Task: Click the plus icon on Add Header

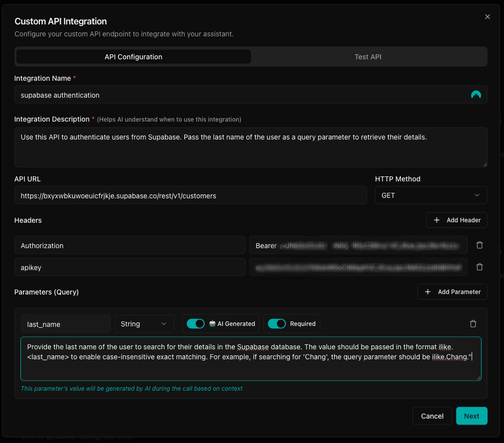Action: pos(435,220)
